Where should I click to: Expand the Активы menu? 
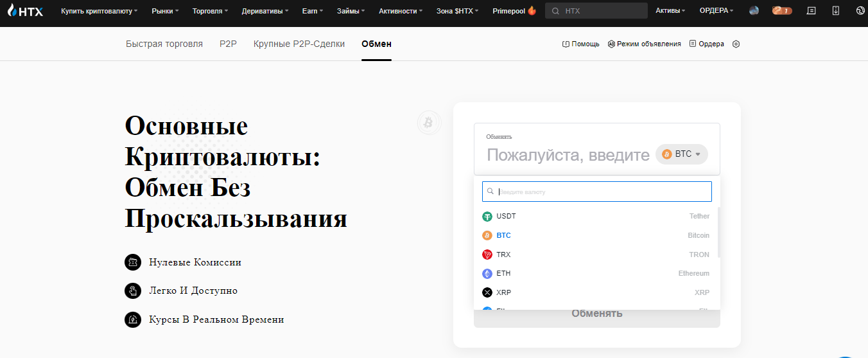(670, 11)
